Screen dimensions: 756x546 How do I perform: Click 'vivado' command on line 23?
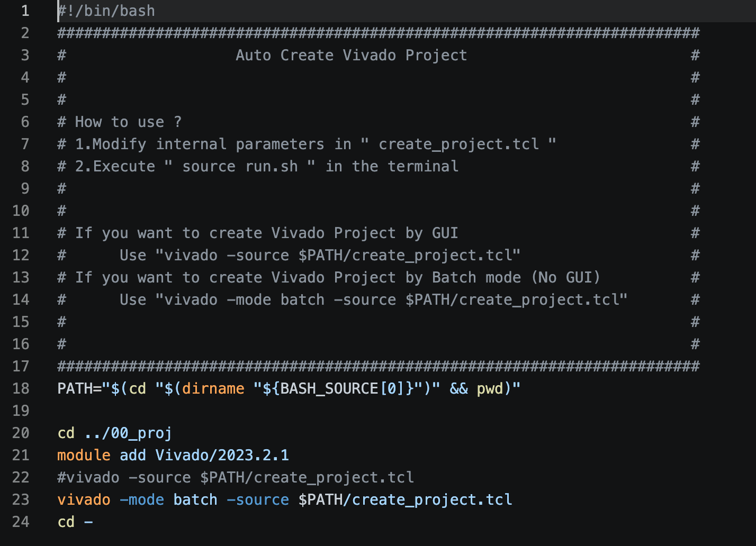84,499
